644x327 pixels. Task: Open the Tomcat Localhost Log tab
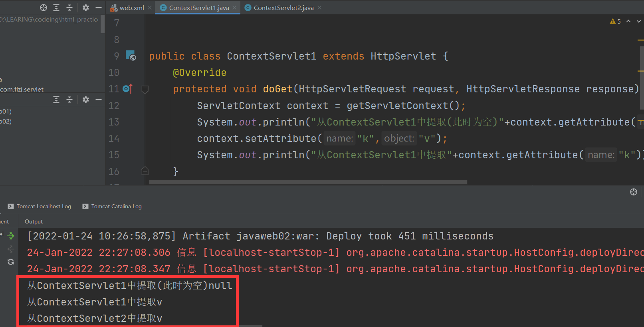click(x=39, y=206)
